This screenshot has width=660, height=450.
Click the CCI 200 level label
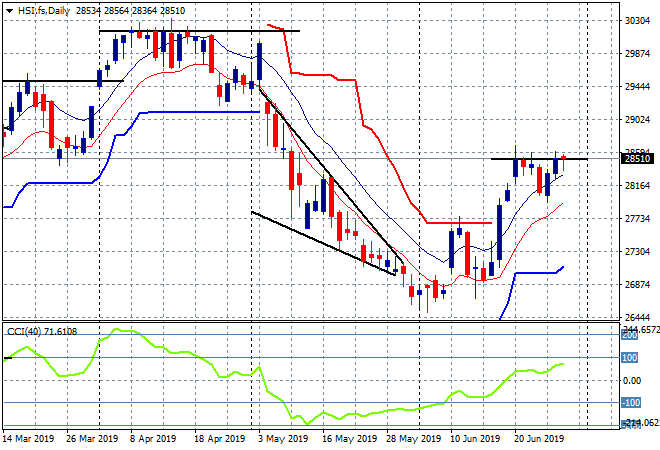(x=630, y=335)
